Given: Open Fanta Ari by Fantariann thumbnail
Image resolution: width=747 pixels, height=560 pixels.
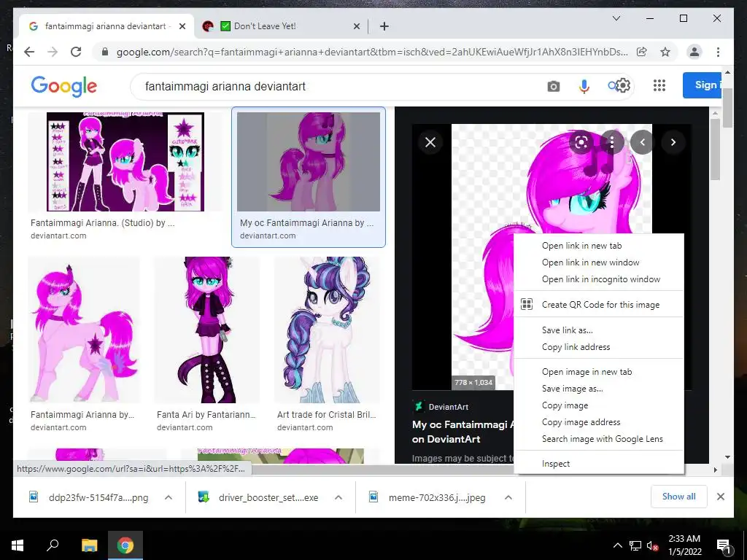Looking at the screenshot, I should pos(207,330).
